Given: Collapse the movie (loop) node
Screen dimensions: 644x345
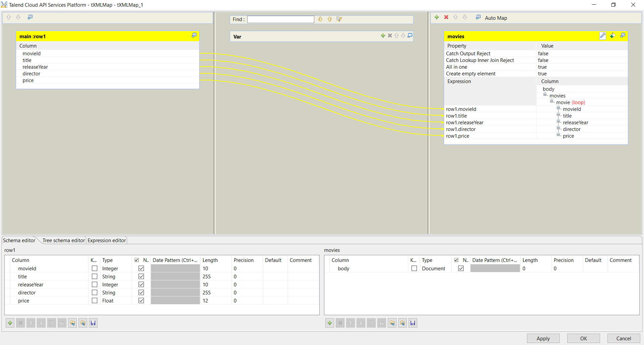Looking at the screenshot, I should [552, 101].
